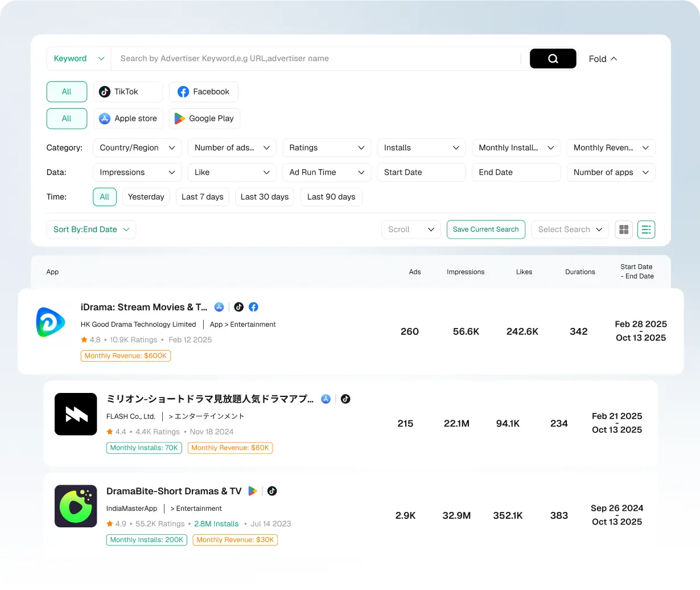Switch to list view layout icon

coord(646,230)
